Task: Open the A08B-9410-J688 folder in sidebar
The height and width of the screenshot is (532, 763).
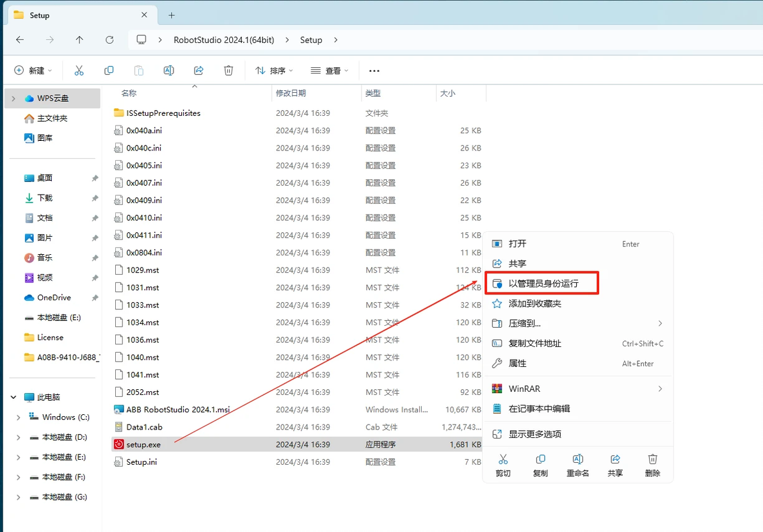Action: click(x=61, y=357)
